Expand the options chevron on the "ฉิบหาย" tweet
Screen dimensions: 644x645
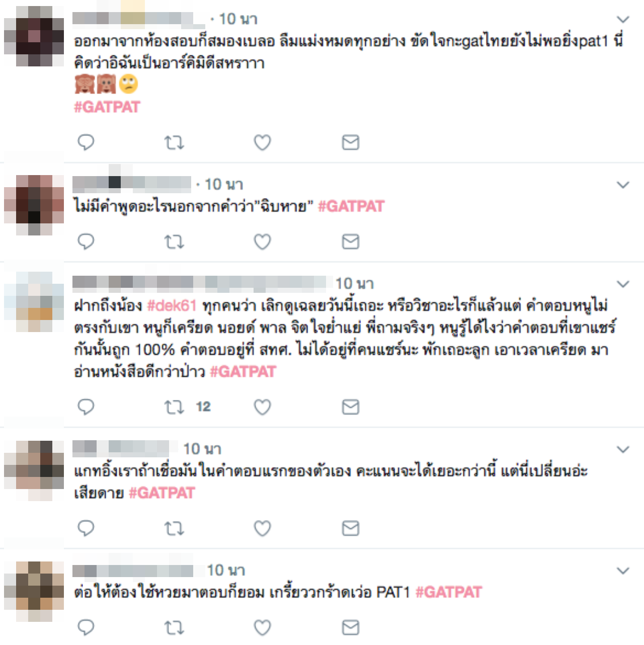click(x=623, y=185)
